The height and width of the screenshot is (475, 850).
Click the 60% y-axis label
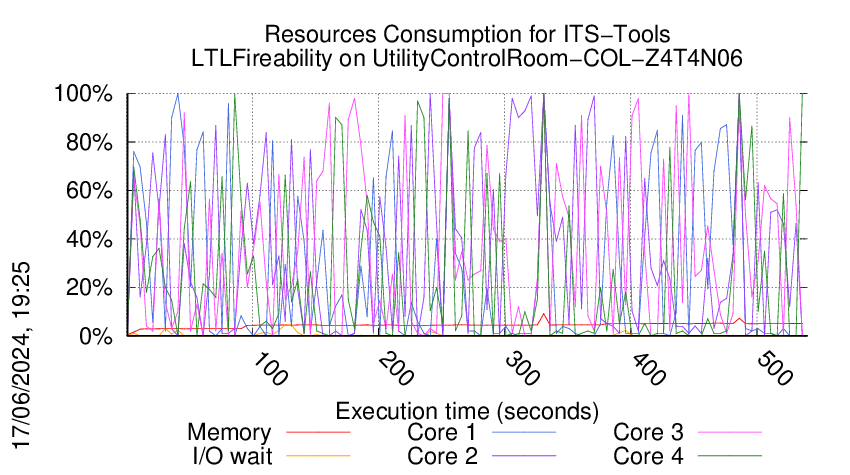[89, 191]
